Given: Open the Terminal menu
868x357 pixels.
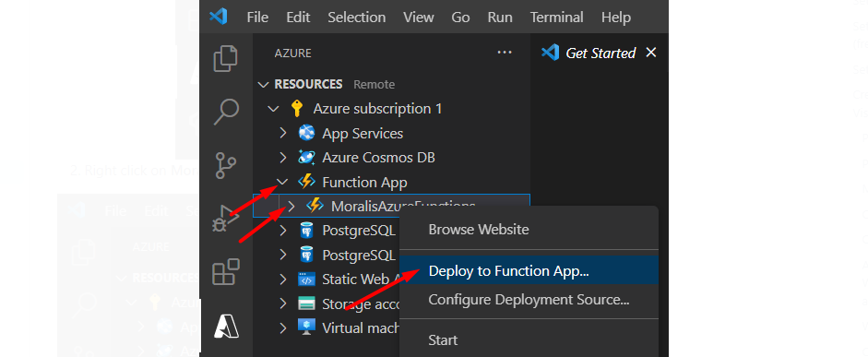Looking at the screenshot, I should pyautogui.click(x=556, y=18).
